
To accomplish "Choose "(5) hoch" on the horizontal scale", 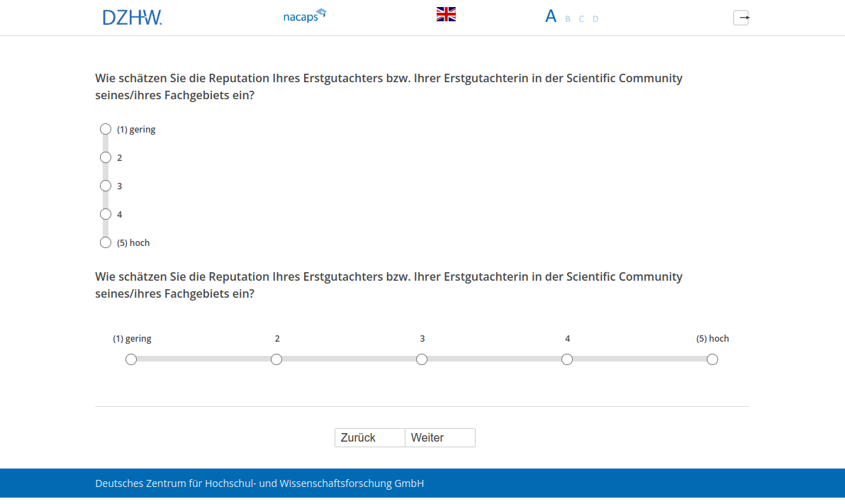I will pos(712,359).
